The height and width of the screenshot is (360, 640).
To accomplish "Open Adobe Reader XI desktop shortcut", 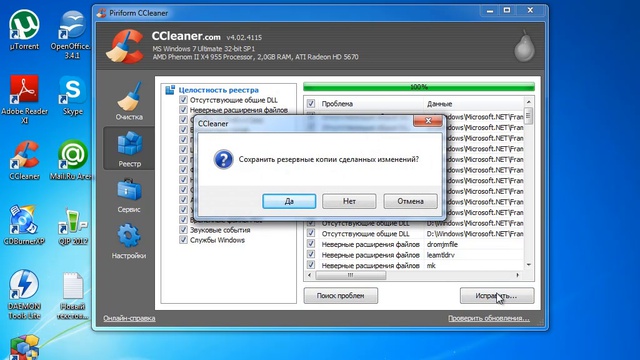I will click(24, 99).
